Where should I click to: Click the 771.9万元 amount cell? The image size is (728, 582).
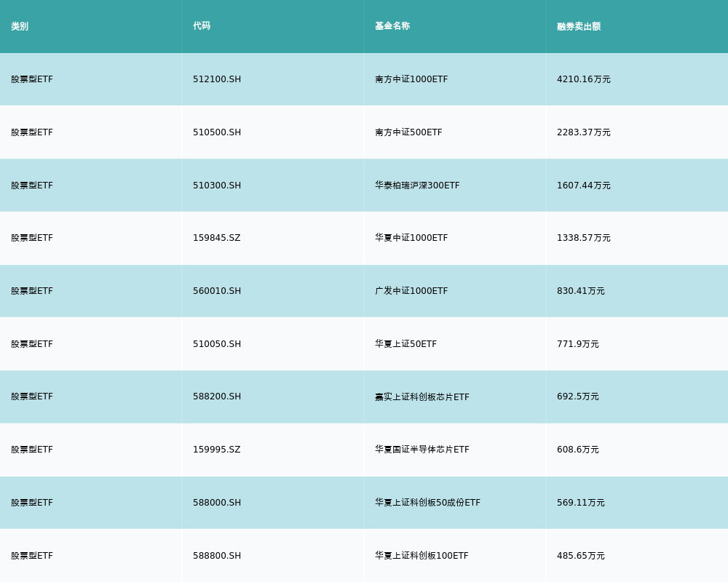(578, 344)
